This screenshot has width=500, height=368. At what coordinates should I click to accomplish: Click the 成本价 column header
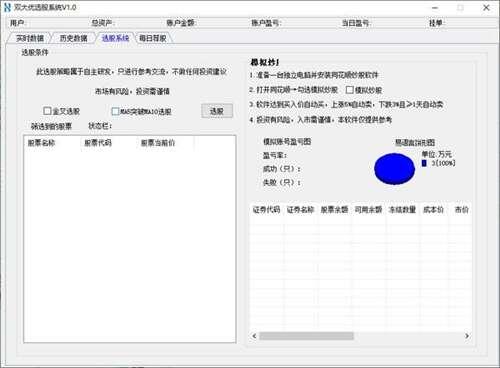point(433,210)
